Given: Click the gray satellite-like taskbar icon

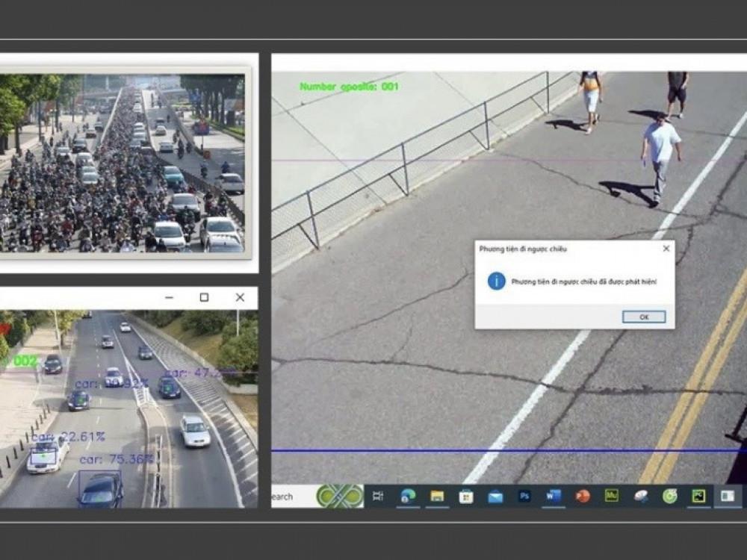Looking at the screenshot, I should click(641, 497).
